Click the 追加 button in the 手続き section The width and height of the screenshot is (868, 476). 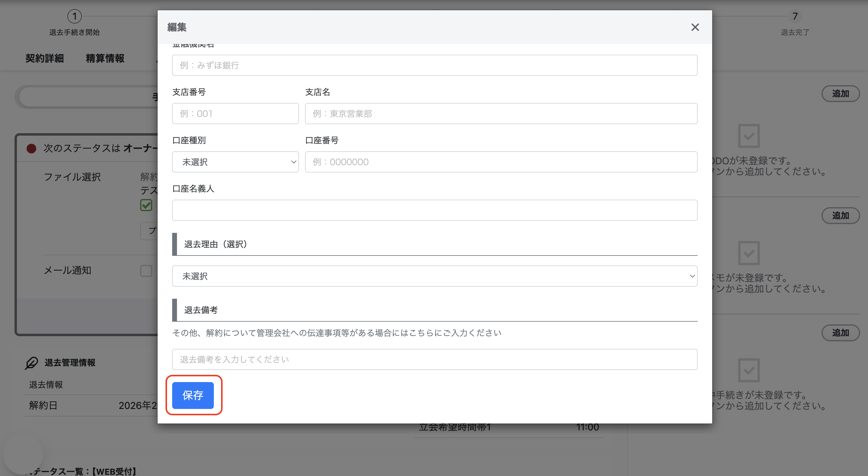tap(841, 333)
